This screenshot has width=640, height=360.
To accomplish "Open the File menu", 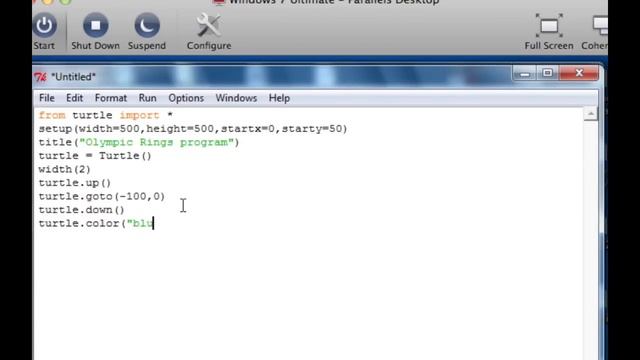I will [x=47, y=98].
